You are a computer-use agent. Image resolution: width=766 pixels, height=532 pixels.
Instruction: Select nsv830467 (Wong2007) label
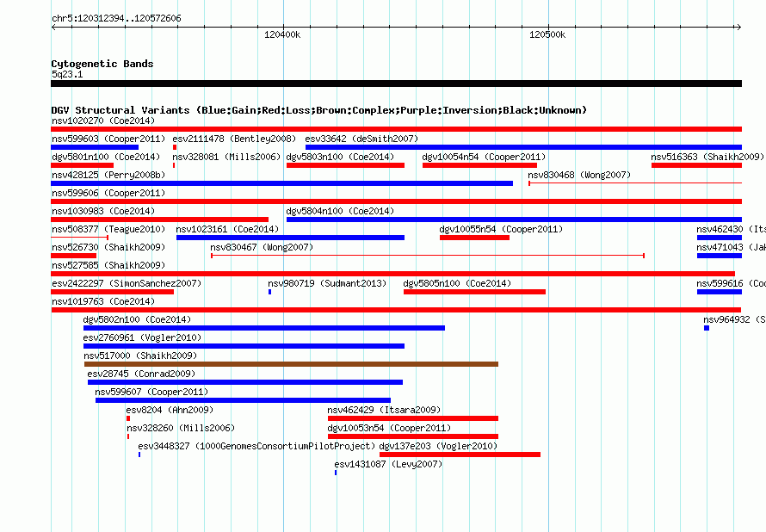262,247
